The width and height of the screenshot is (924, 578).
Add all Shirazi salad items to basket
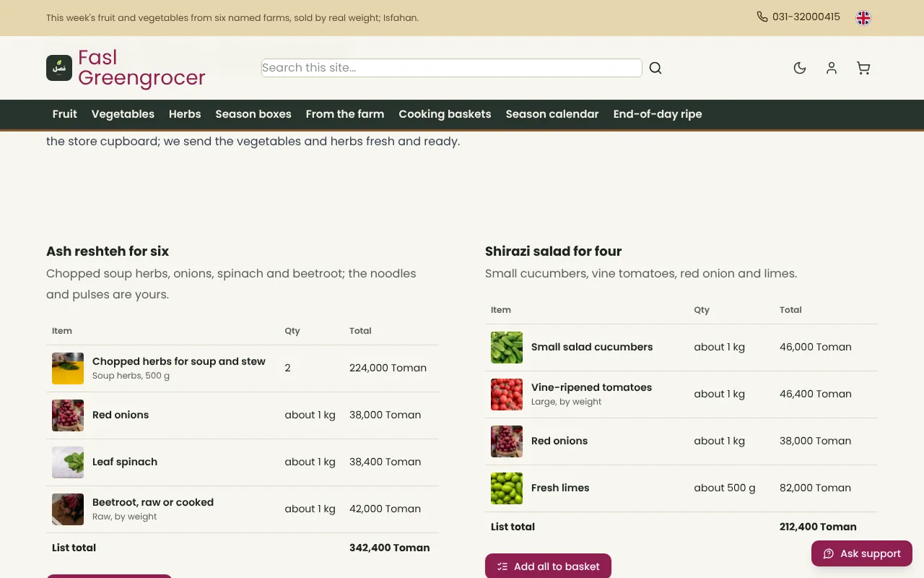tap(548, 566)
